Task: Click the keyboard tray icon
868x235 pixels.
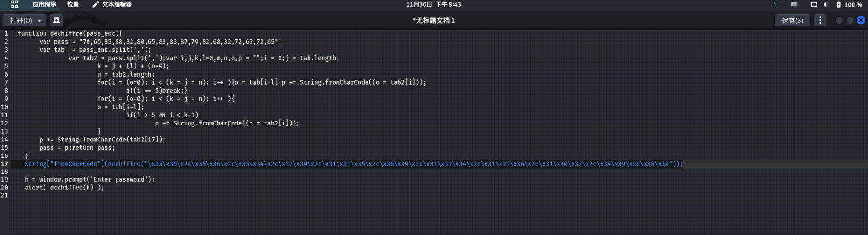Action: (794, 4)
